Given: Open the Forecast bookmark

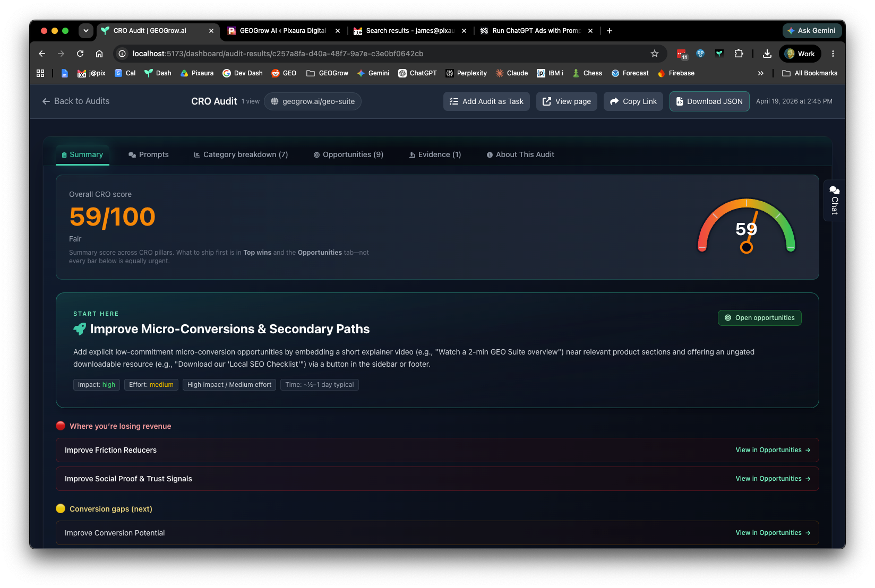Looking at the screenshot, I should coord(630,73).
